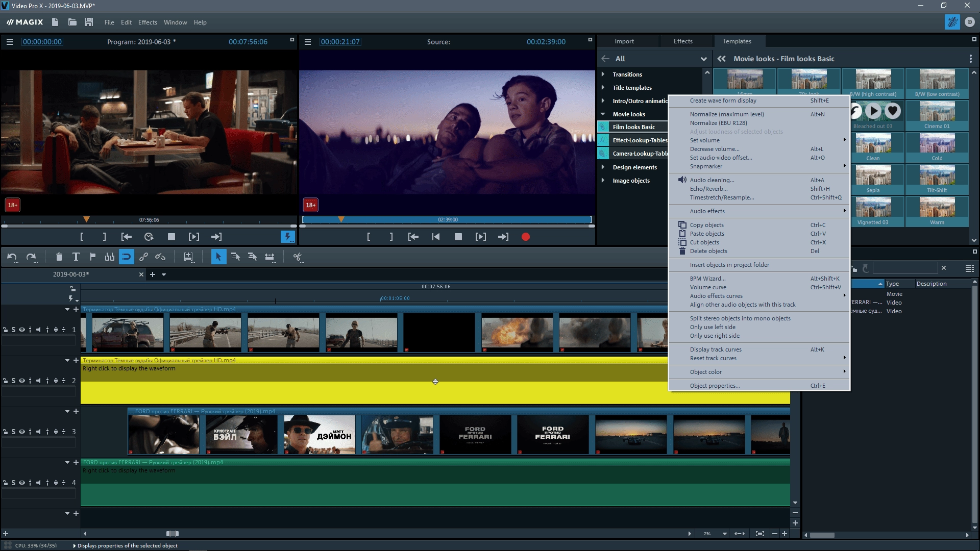Switch to the Import tab
This screenshot has width=980, height=551.
pos(624,41)
